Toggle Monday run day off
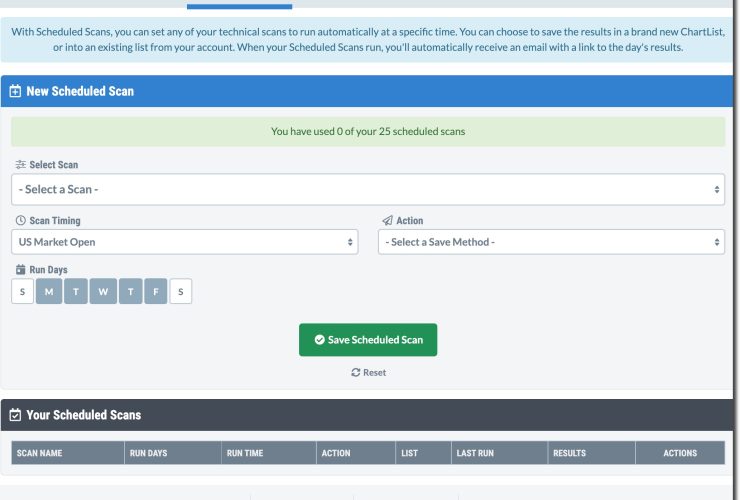 click(49, 291)
